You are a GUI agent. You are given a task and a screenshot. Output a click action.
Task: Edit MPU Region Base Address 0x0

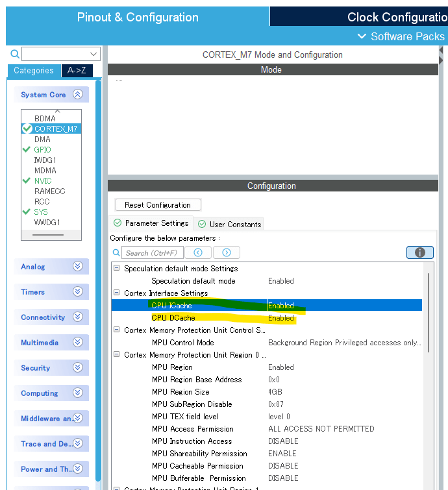click(x=274, y=380)
